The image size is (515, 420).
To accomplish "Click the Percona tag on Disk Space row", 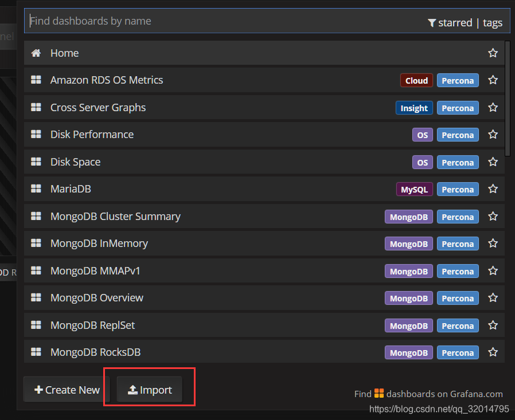I will [458, 162].
